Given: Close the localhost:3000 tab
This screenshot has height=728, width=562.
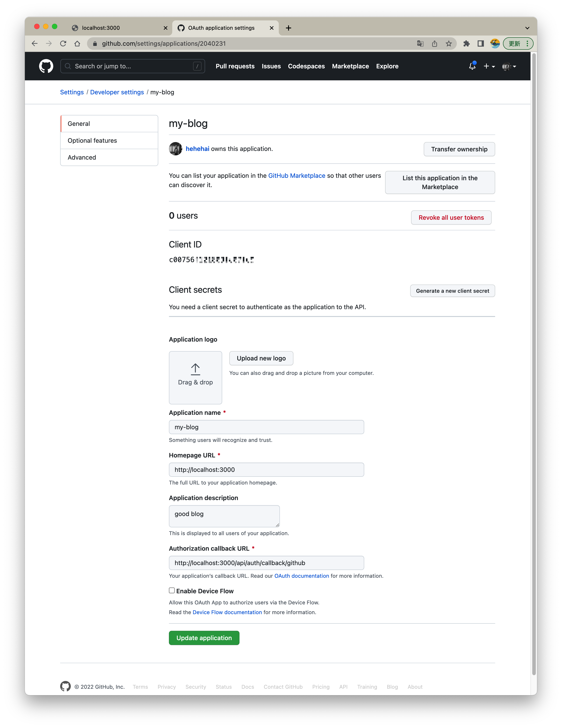Looking at the screenshot, I should (x=166, y=28).
